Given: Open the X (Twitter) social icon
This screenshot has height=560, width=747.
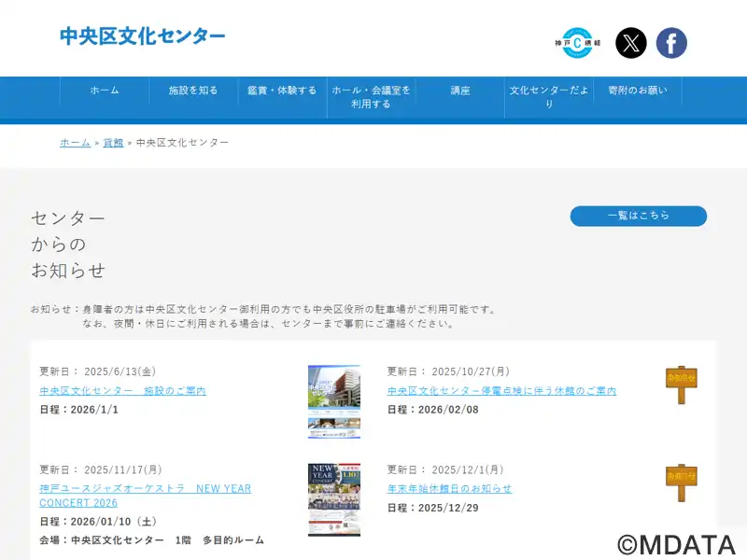Looking at the screenshot, I should 631,43.
